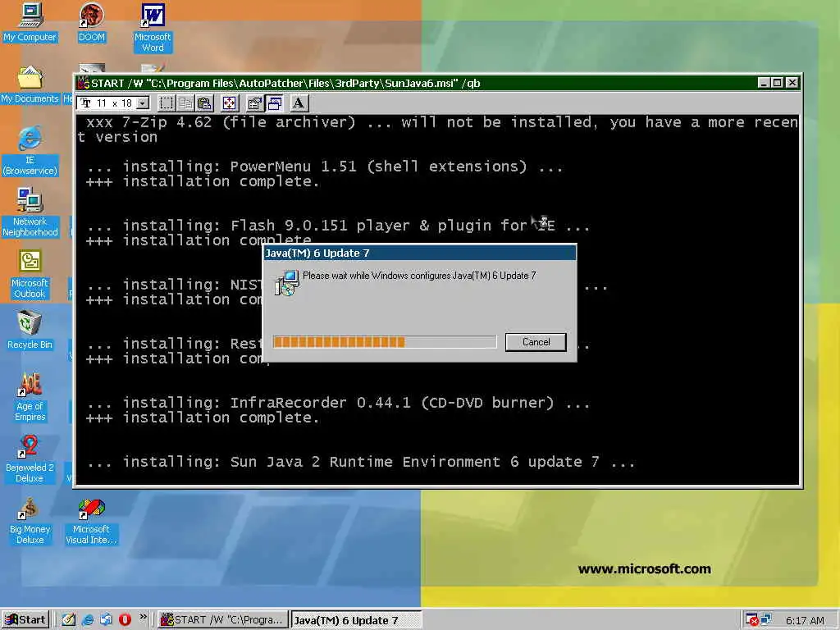Launch IE (Browservice) from the desktop
Image resolution: width=840 pixels, height=630 pixels.
click(x=30, y=151)
